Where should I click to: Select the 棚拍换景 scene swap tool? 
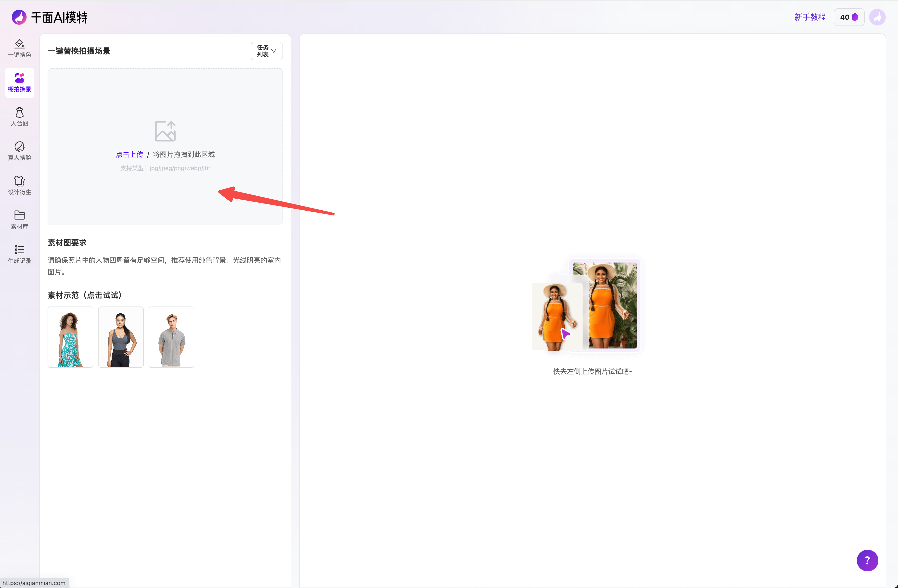point(20,83)
